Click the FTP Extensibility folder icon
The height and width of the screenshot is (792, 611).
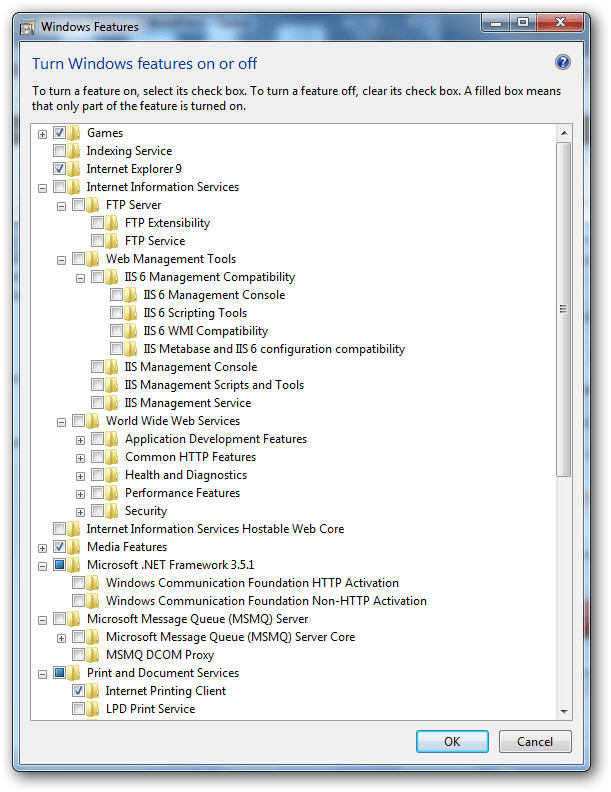pos(112,223)
